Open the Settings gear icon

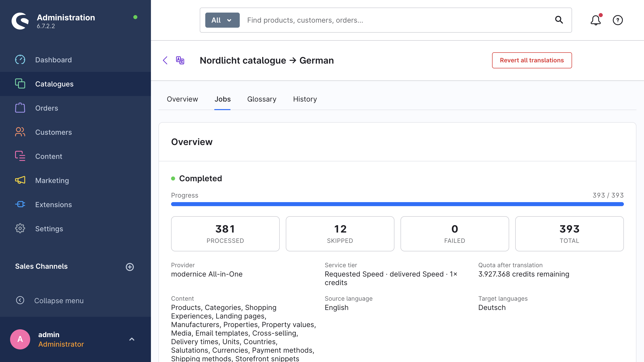pos(20,229)
